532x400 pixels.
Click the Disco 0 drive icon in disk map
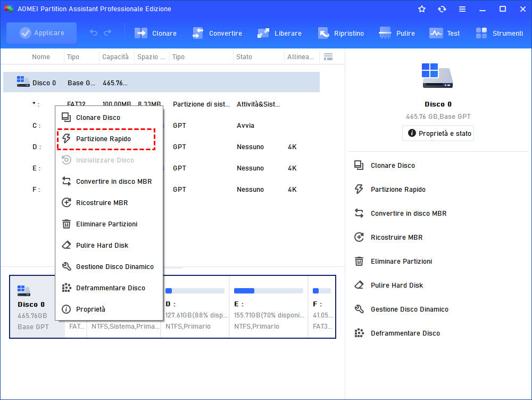click(x=24, y=291)
